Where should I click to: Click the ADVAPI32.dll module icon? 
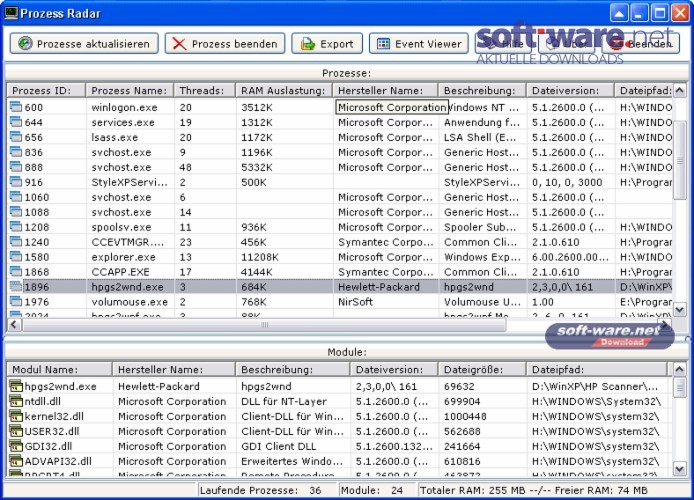tap(16, 461)
